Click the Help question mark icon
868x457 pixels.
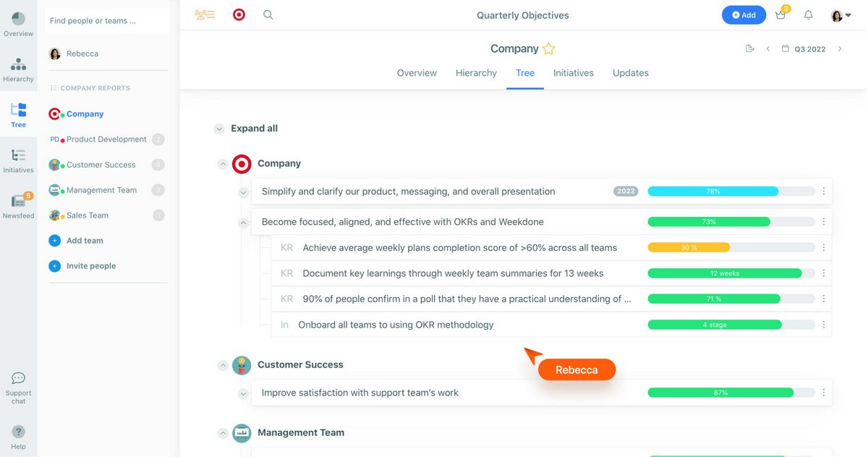click(x=18, y=432)
